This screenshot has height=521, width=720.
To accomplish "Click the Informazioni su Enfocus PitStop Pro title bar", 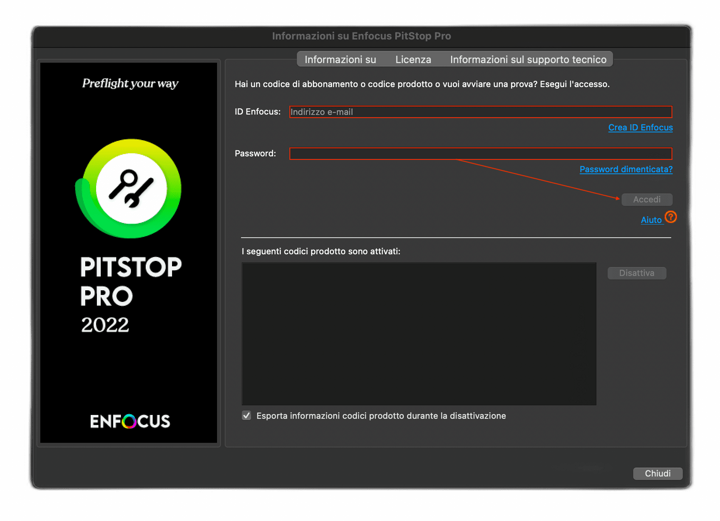I will (x=361, y=36).
